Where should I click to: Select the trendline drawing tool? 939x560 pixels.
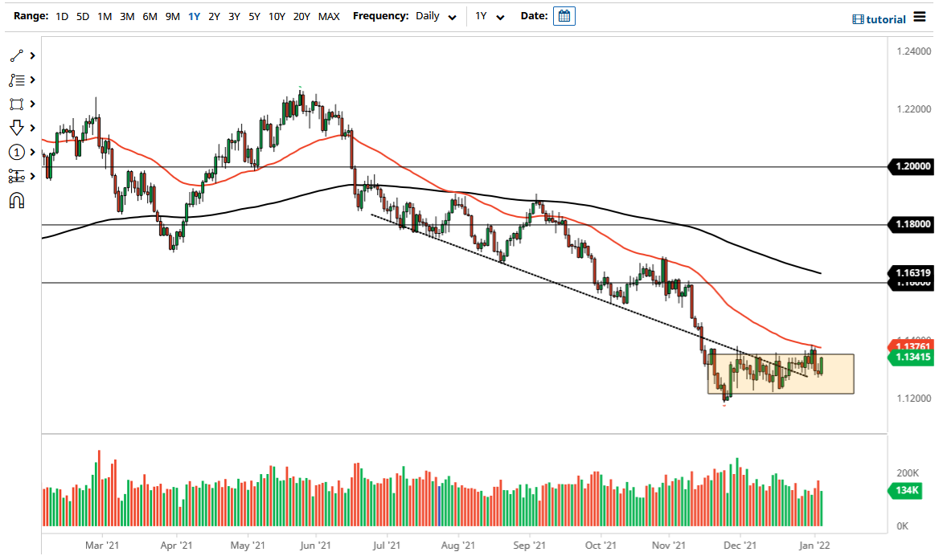pyautogui.click(x=18, y=55)
